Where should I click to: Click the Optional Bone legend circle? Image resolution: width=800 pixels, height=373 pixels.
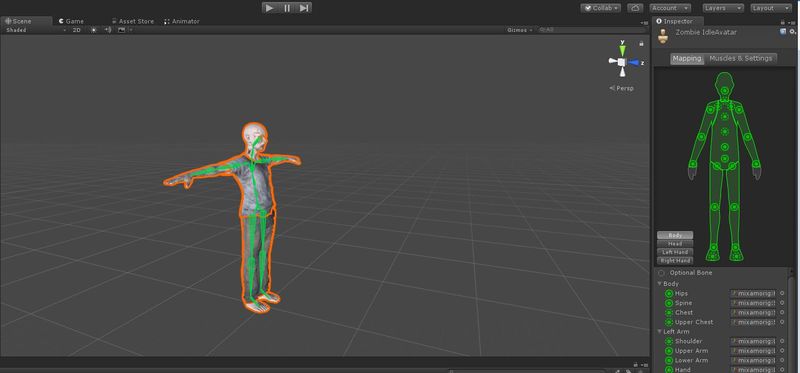pyautogui.click(x=662, y=273)
